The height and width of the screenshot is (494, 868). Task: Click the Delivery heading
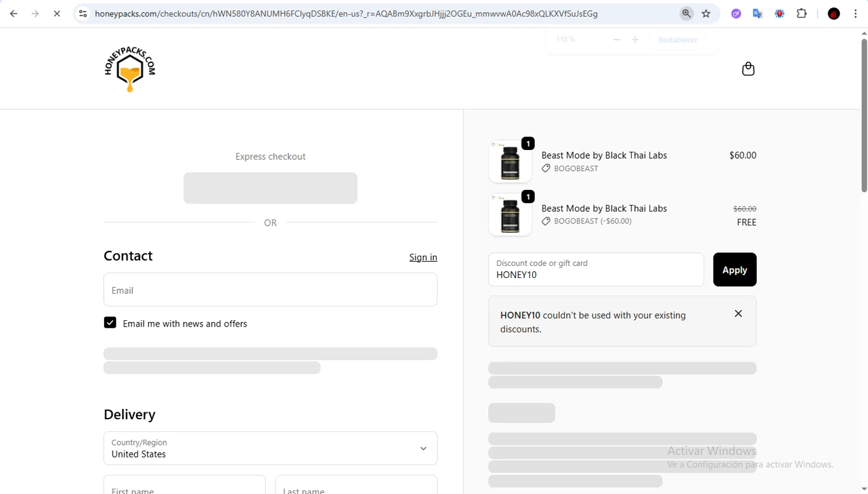point(130,415)
